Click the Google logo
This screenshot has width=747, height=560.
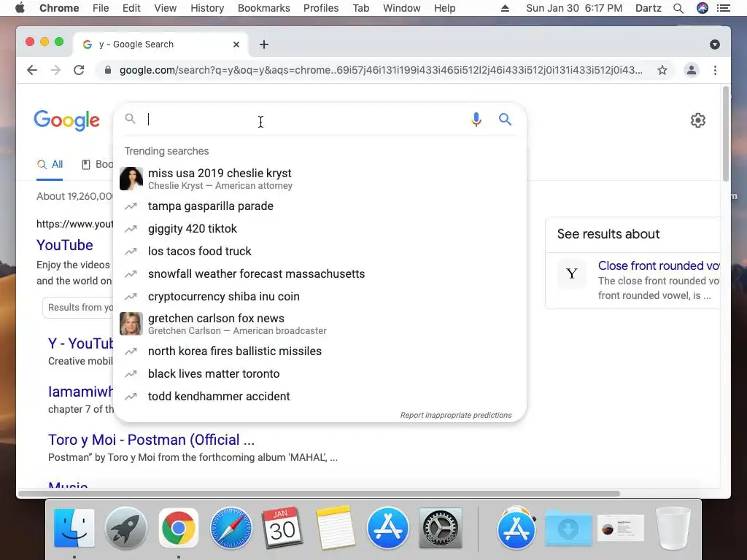[66, 120]
